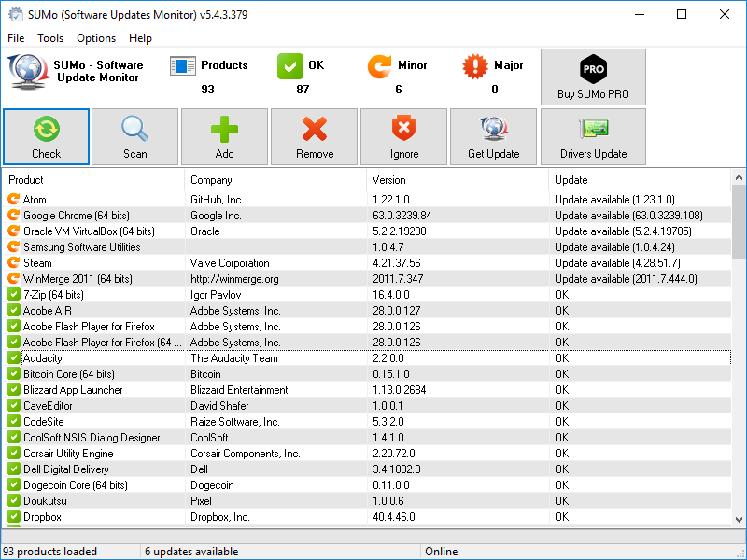Sort list by Company column header
747x560 pixels.
pos(275,180)
